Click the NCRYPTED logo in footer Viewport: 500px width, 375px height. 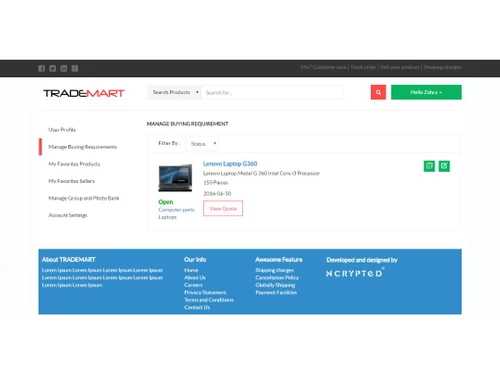click(355, 273)
